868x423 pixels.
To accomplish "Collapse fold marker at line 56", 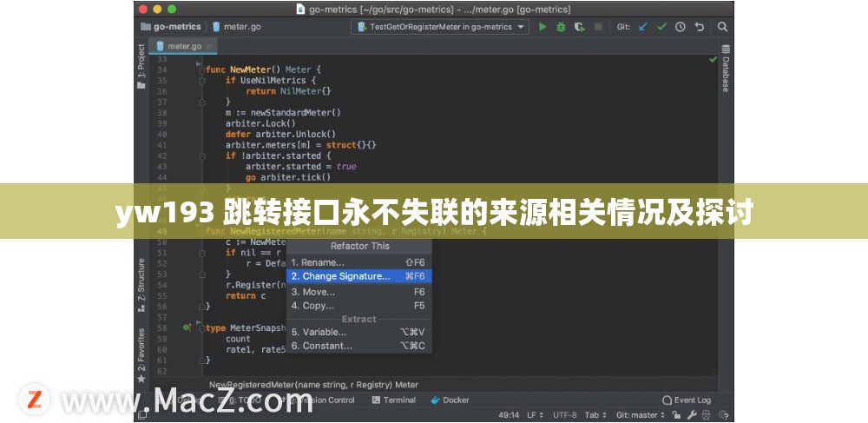I will click(202, 307).
